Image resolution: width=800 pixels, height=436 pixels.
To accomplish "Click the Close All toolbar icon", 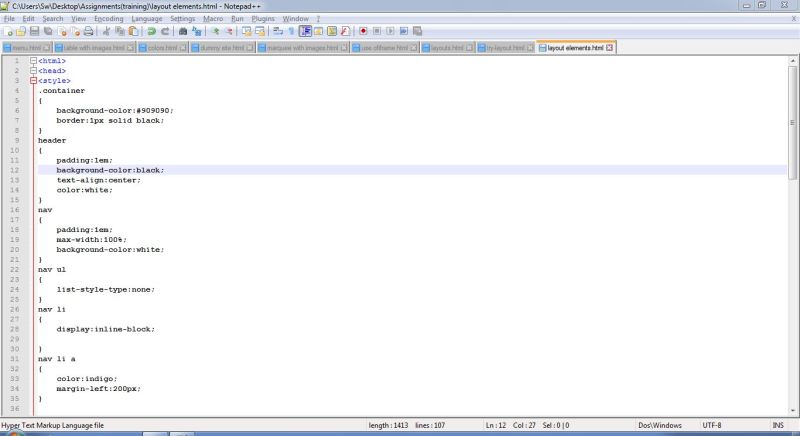I will [76, 31].
